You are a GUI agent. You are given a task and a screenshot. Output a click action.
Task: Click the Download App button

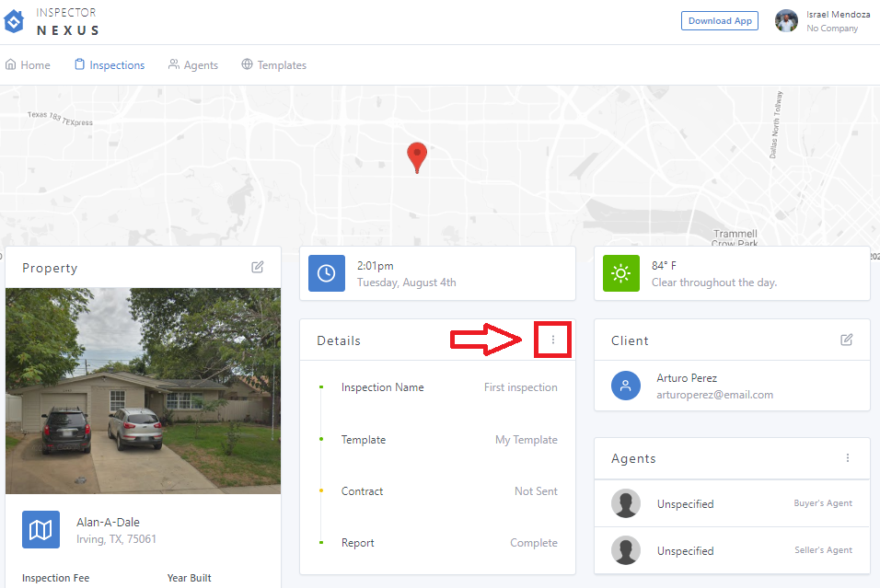pos(720,21)
